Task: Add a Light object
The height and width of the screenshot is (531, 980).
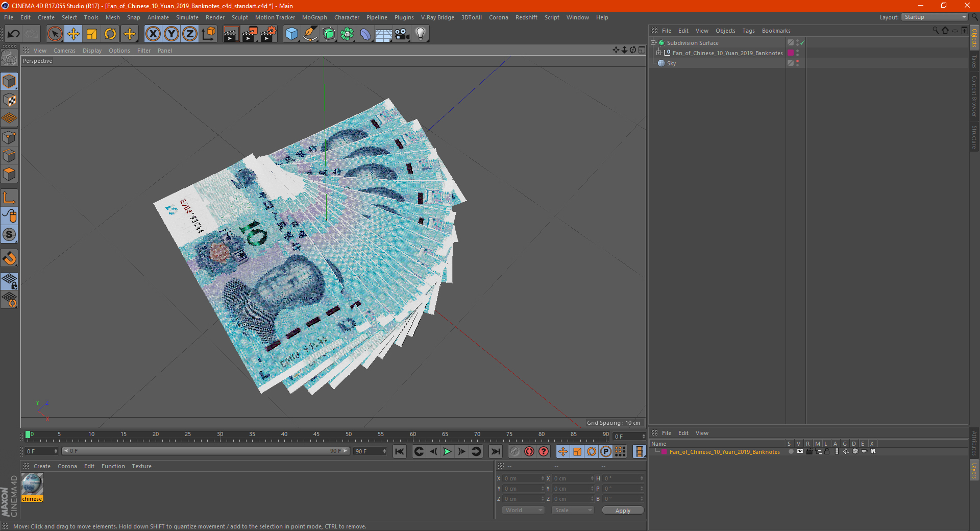Action: 421,34
